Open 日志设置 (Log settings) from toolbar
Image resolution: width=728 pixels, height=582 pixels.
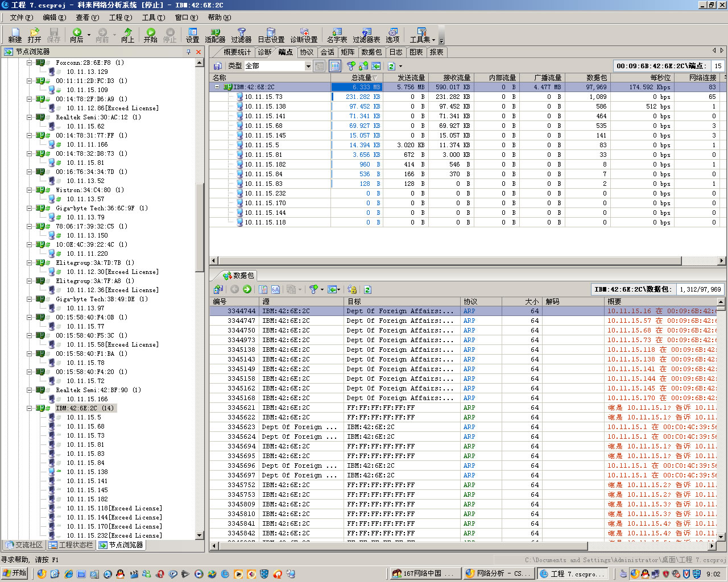pyautogui.click(x=271, y=35)
